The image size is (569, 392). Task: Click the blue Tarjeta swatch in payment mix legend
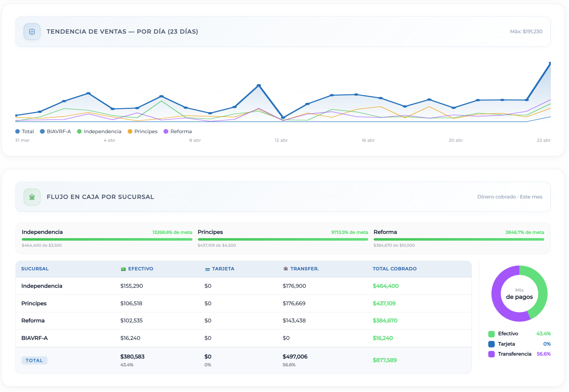pyautogui.click(x=491, y=344)
